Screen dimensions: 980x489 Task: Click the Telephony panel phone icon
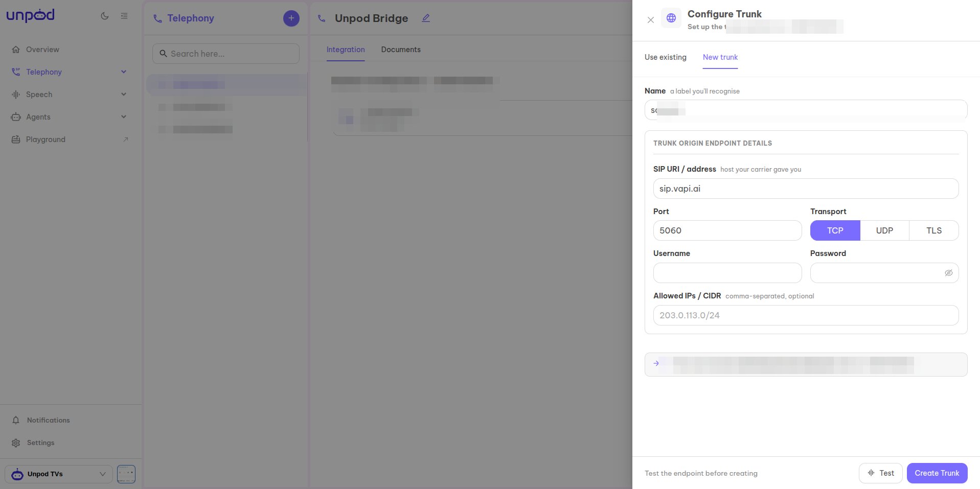point(157,18)
